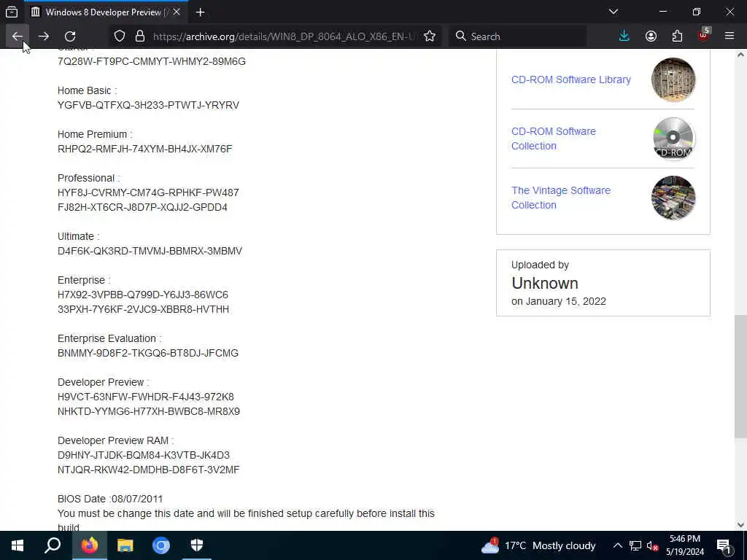Open the Extensions puzzle menu

pyautogui.click(x=677, y=36)
